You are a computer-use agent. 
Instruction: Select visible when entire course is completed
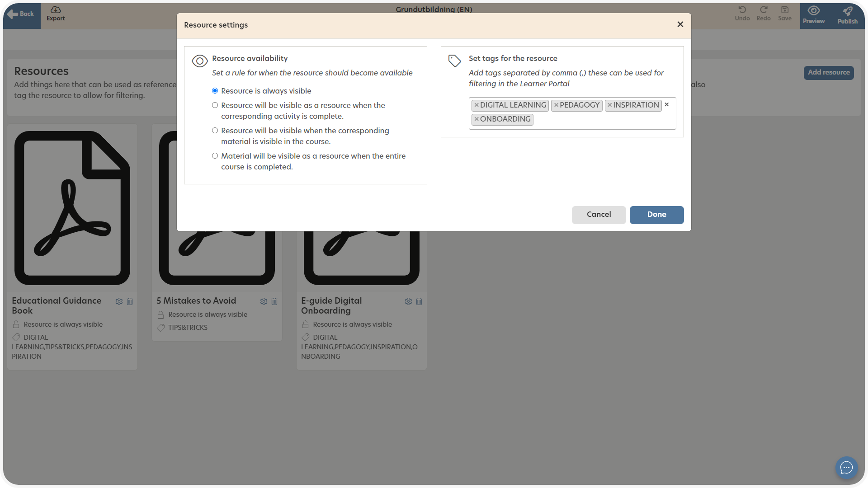(x=215, y=156)
